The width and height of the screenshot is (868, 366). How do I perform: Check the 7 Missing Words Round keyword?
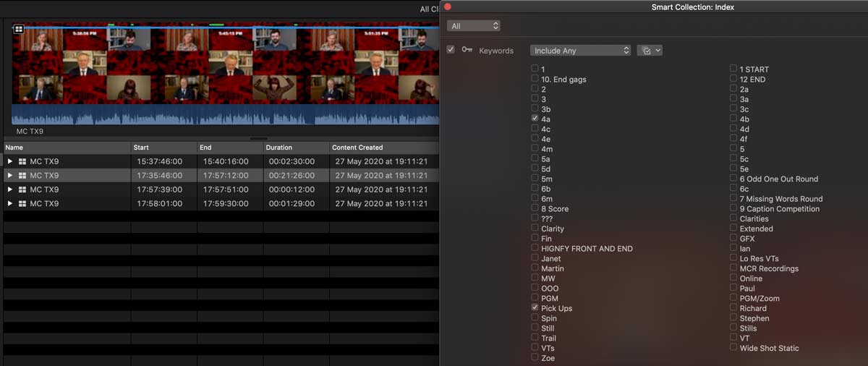(x=733, y=198)
